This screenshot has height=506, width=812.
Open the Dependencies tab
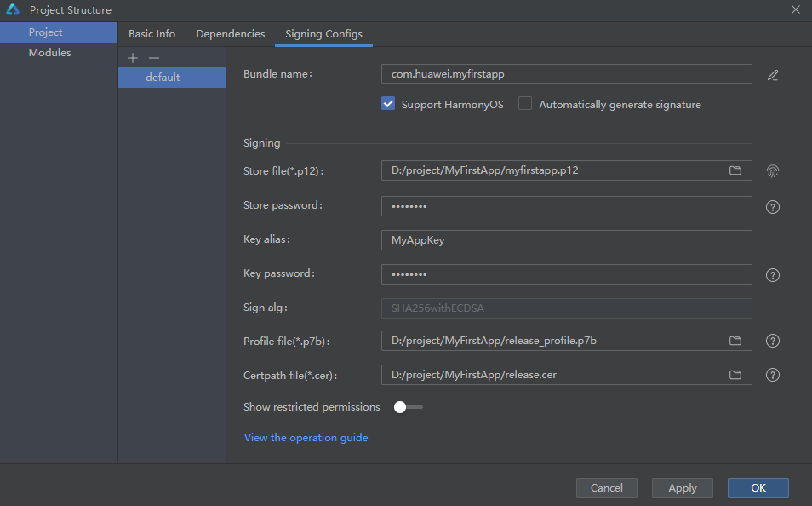tap(231, 34)
